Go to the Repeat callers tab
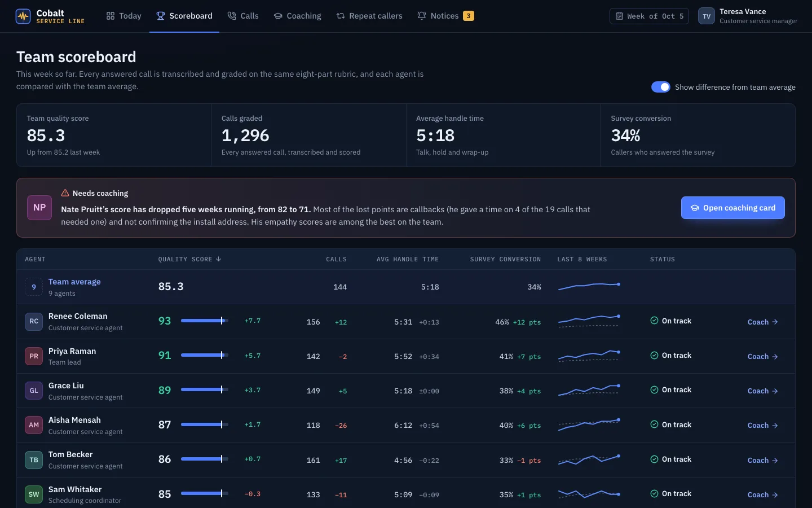Viewport: 812px width, 508px height. coord(369,16)
